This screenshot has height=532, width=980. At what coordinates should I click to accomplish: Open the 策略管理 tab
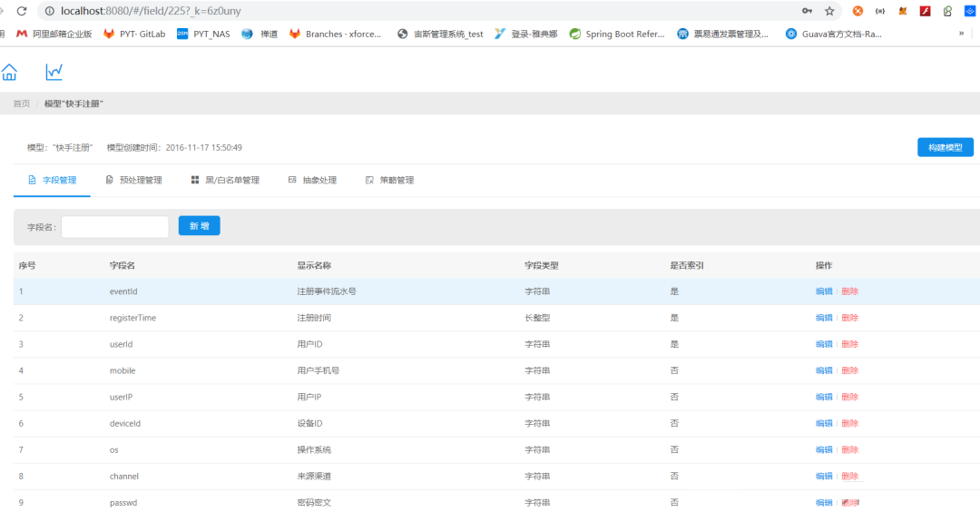tap(389, 180)
